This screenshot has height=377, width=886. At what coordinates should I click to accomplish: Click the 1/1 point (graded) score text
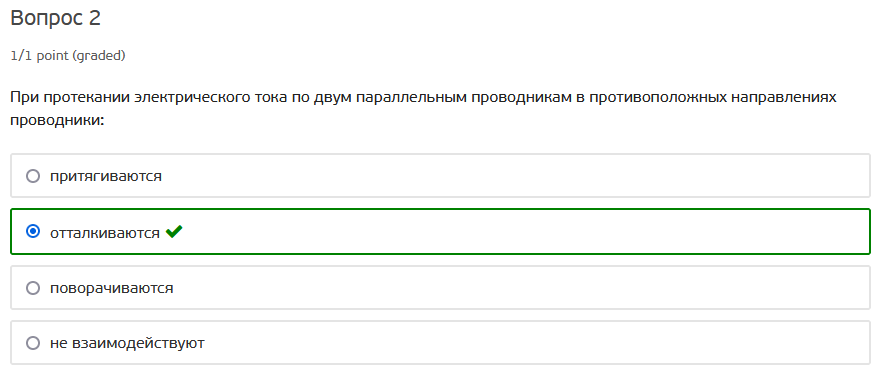coord(68,55)
